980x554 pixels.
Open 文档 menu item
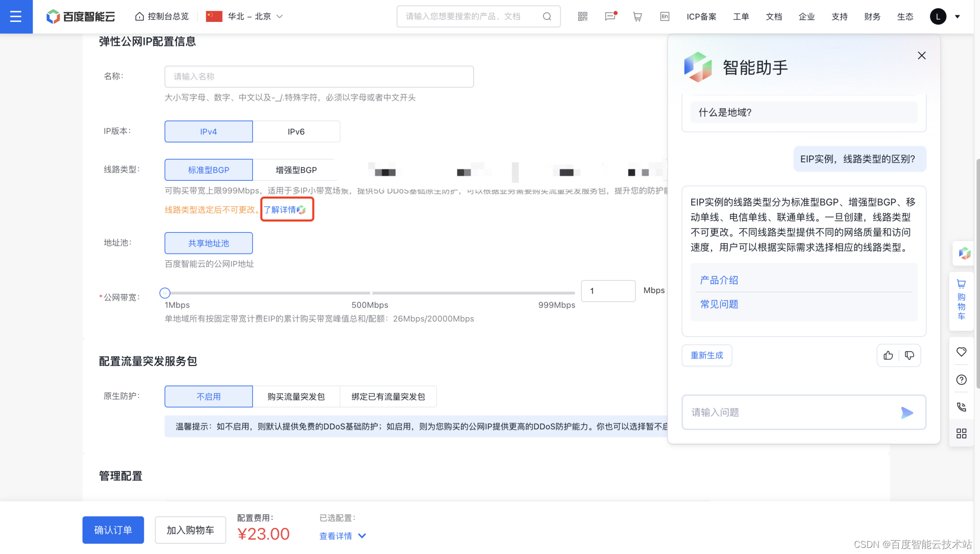774,16
